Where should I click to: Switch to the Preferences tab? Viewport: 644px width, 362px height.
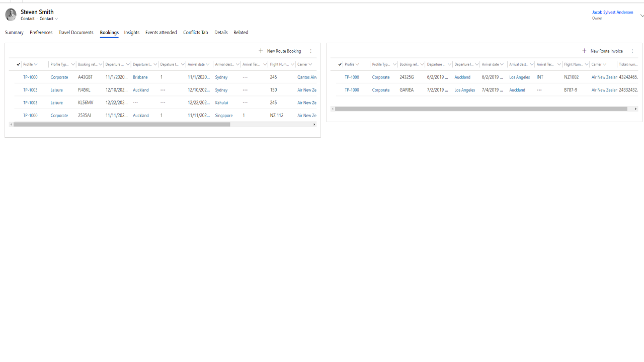pos(41,33)
